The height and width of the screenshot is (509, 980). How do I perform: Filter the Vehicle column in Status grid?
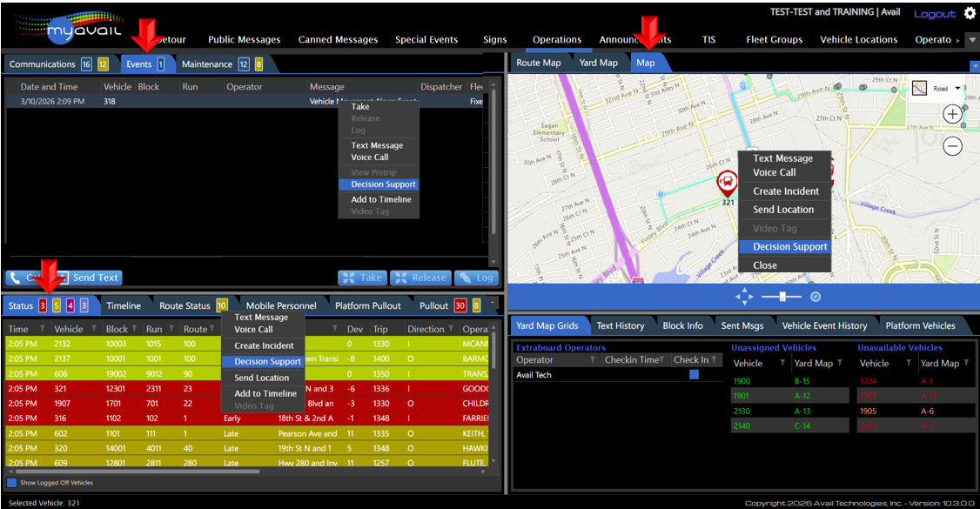[x=94, y=329]
